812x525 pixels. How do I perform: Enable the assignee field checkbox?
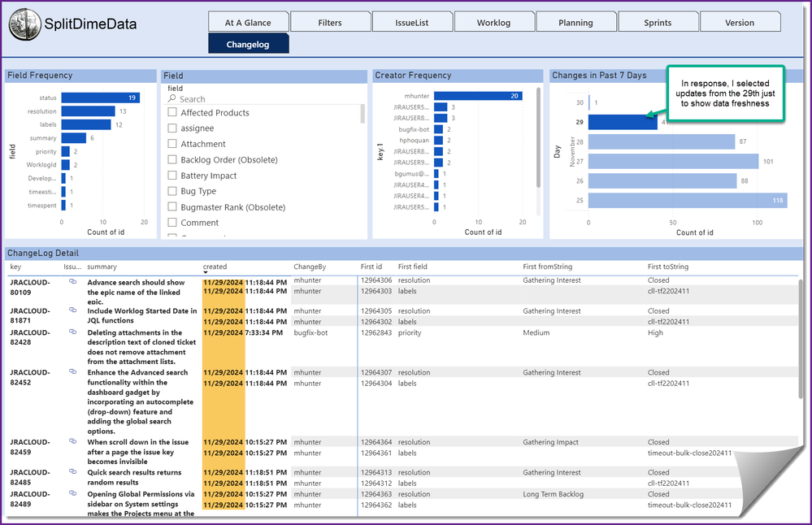(172, 128)
